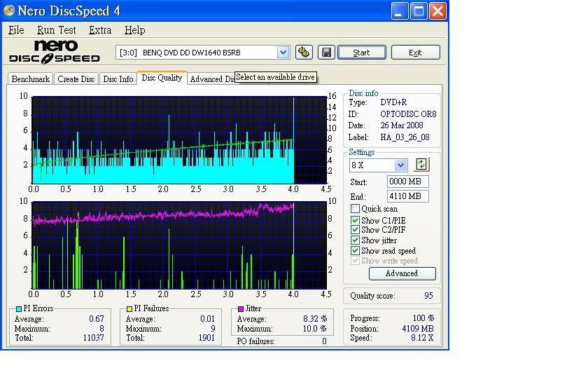Click the Progress 100 % value
The image size is (588, 368).
[423, 318]
